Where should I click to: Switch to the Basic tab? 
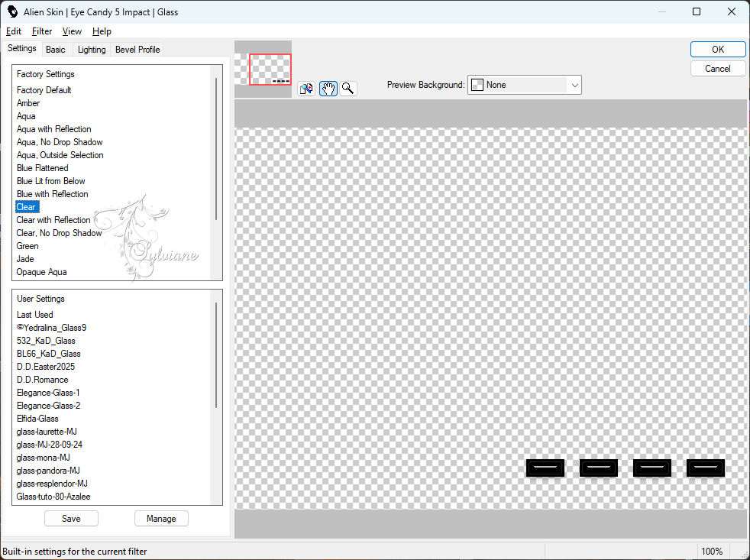click(x=56, y=50)
